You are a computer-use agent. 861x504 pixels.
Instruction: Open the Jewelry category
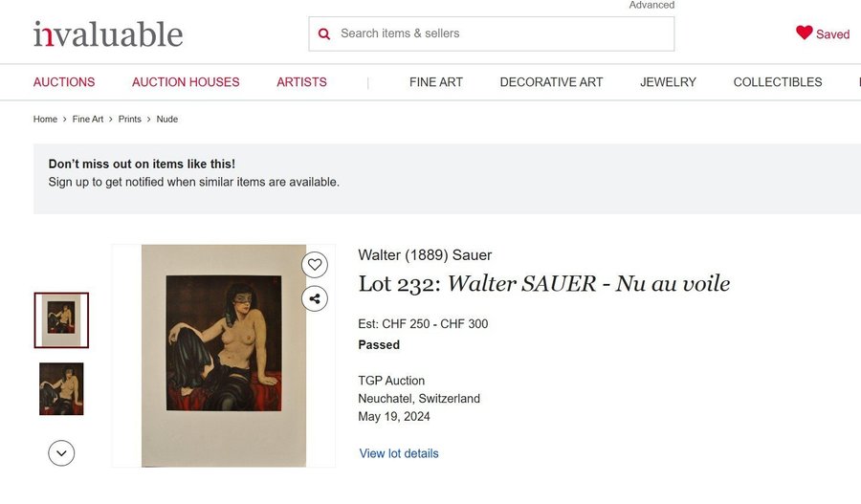click(668, 82)
